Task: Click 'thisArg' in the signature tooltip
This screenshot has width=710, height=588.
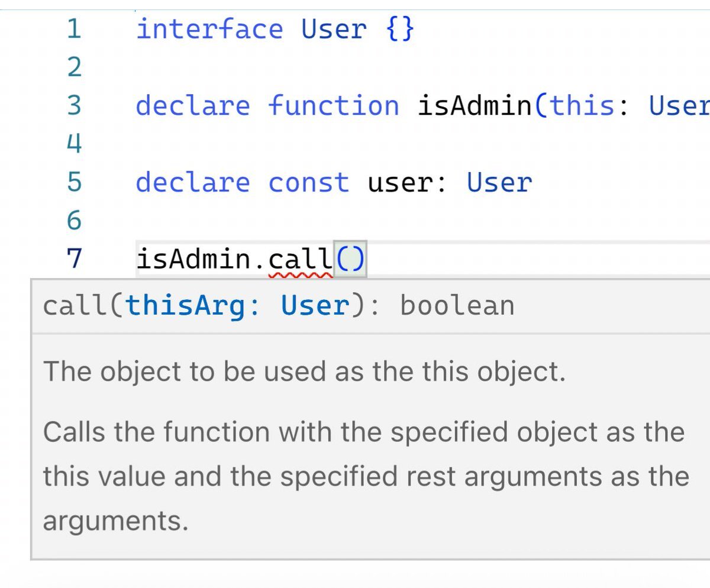Action: [x=185, y=306]
